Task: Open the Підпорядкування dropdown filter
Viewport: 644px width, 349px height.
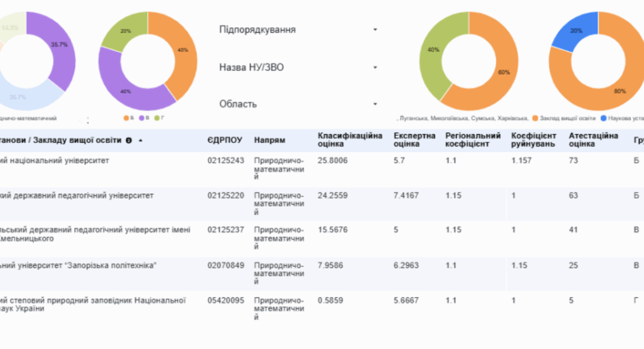Action: 298,30
